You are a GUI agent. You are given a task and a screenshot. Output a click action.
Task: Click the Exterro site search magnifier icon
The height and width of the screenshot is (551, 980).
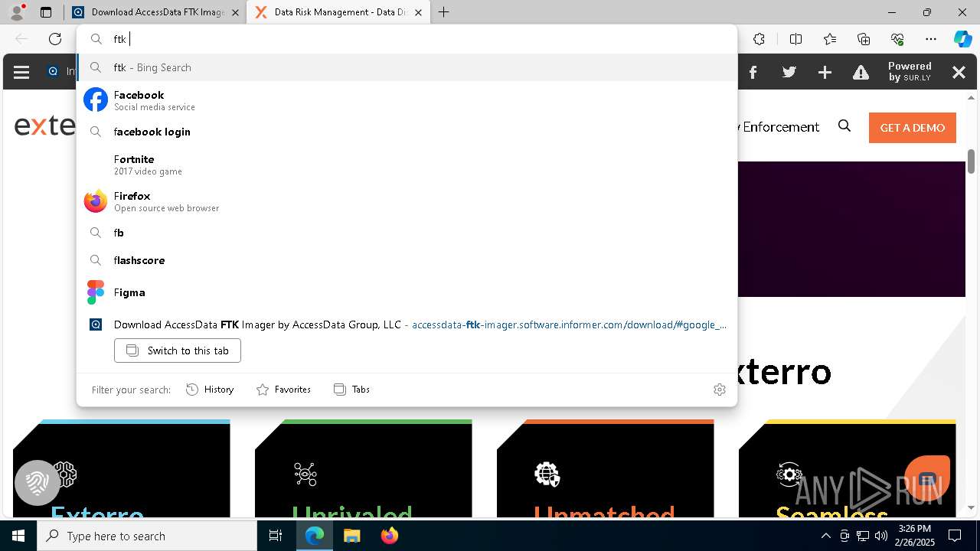coord(844,126)
